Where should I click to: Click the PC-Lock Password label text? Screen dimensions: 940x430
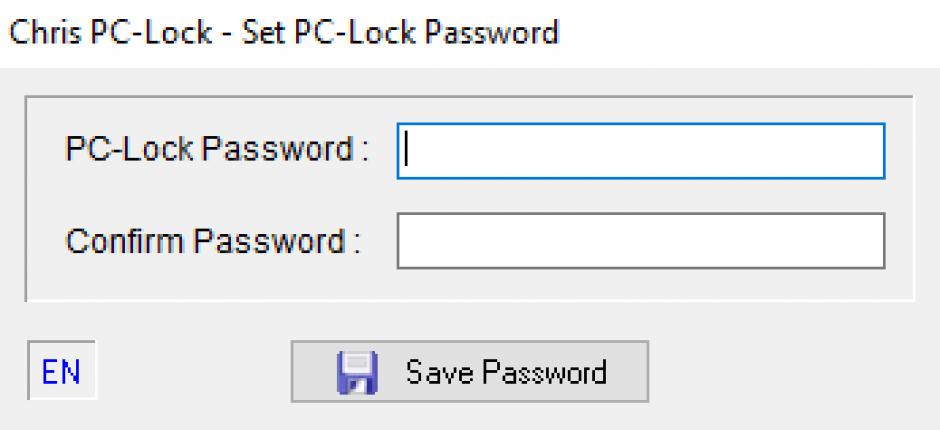point(216,148)
